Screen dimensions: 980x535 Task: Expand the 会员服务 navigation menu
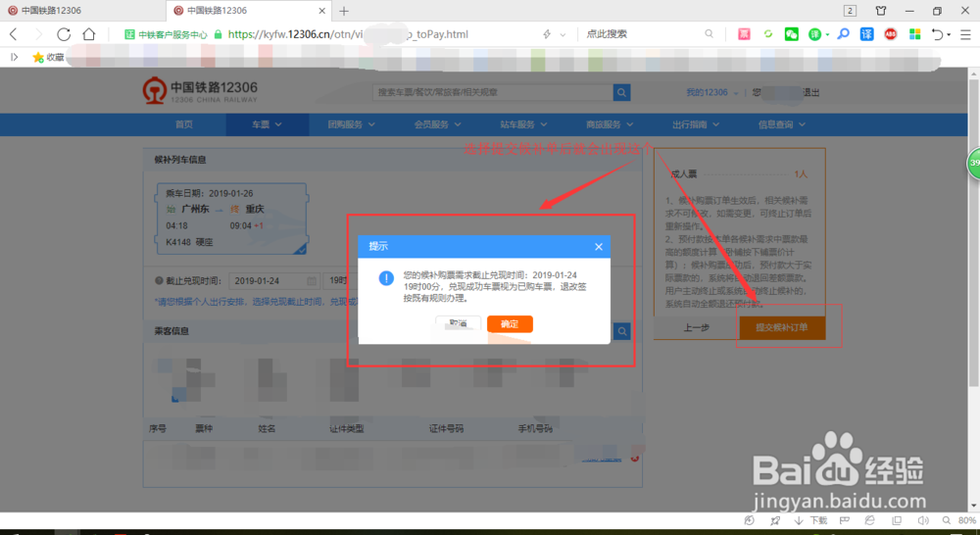437,124
